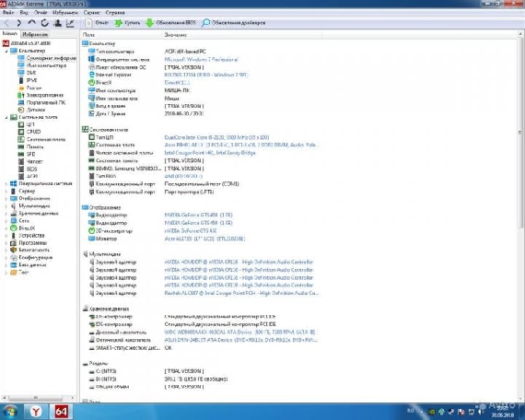Go back with the left arrow toolbar icon

7,23
